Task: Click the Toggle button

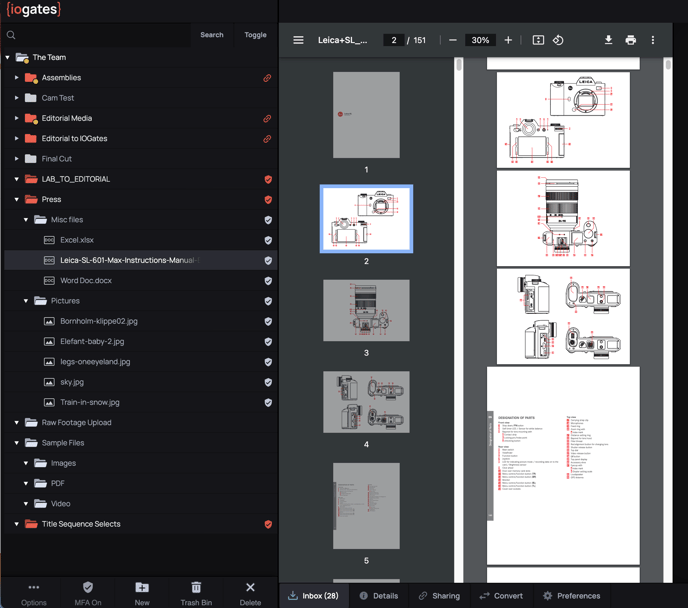Action: click(255, 35)
